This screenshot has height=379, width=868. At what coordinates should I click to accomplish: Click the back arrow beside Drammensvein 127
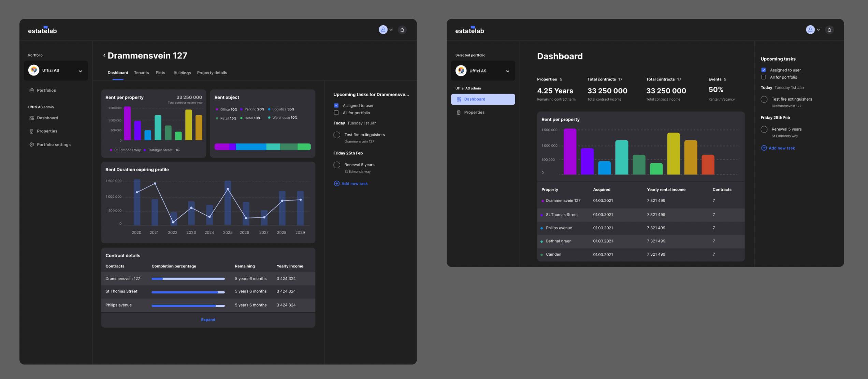pyautogui.click(x=104, y=55)
